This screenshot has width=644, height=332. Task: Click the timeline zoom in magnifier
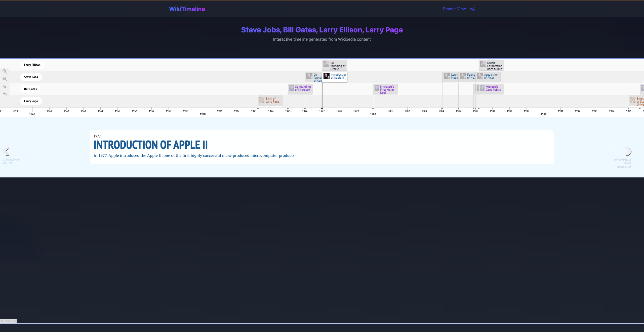[x=5, y=71]
